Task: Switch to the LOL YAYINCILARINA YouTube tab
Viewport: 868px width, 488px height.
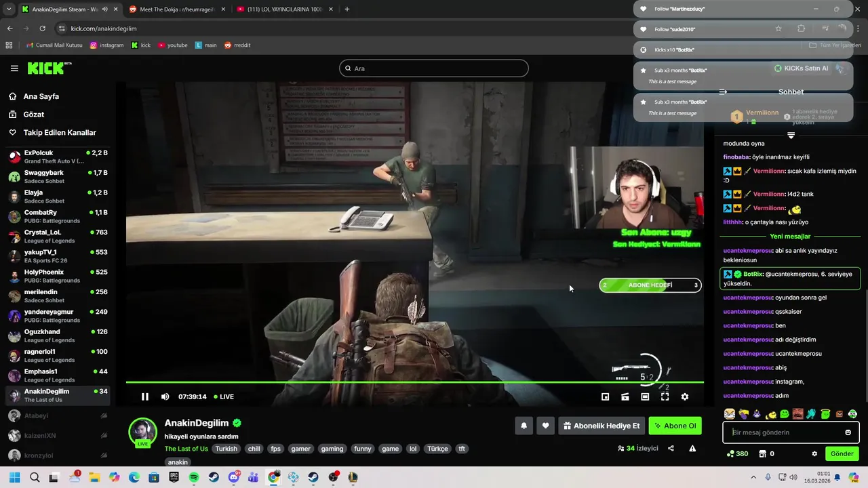Action: pyautogui.click(x=285, y=9)
